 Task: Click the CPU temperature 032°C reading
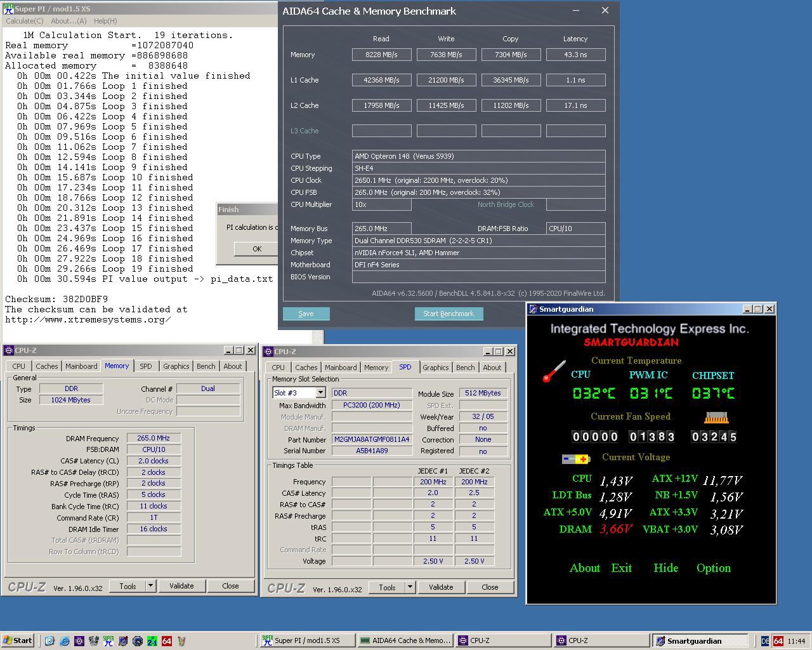tap(594, 394)
